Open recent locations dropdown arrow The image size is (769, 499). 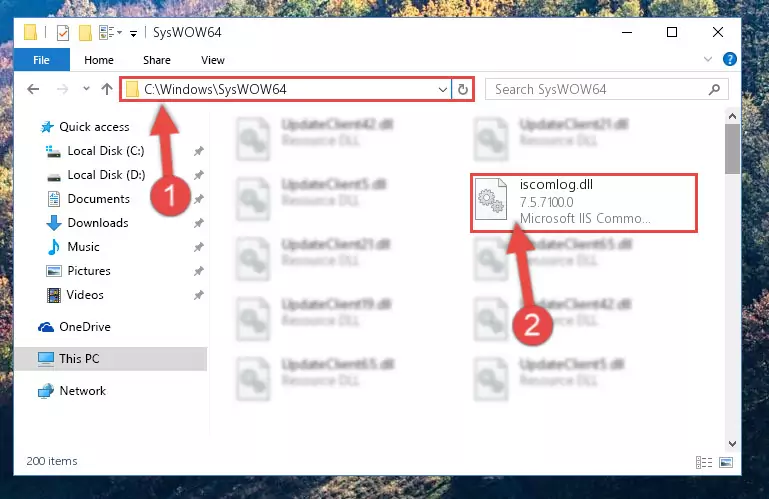pyautogui.click(x=86, y=89)
